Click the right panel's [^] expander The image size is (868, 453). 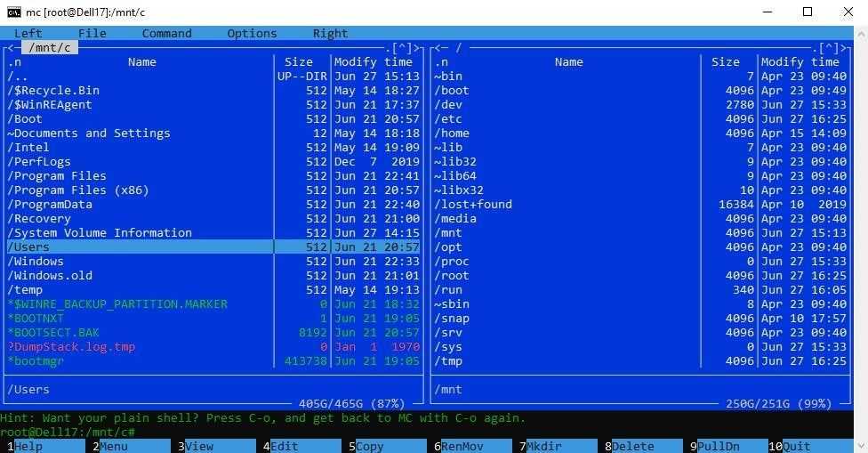coord(829,48)
